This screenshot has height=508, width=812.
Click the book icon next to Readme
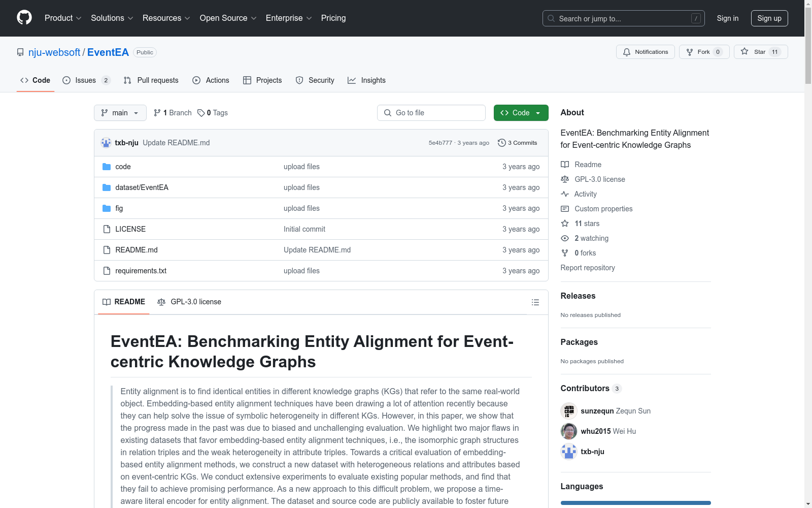[x=565, y=165]
